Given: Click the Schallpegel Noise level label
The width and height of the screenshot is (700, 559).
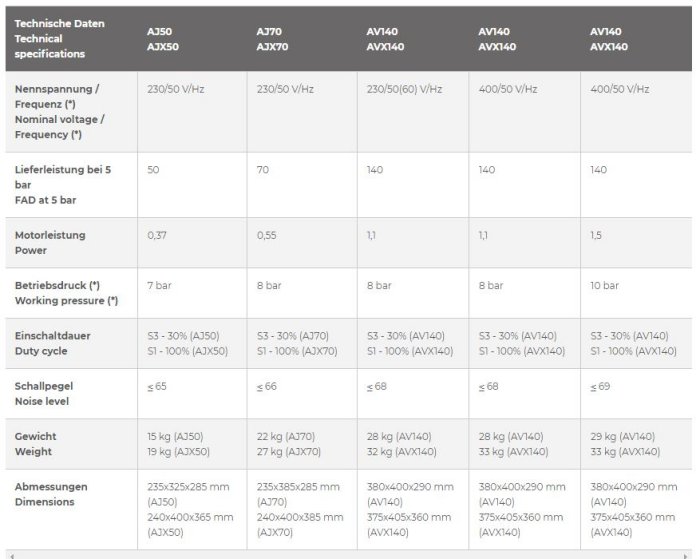Looking at the screenshot, I should (45, 393).
